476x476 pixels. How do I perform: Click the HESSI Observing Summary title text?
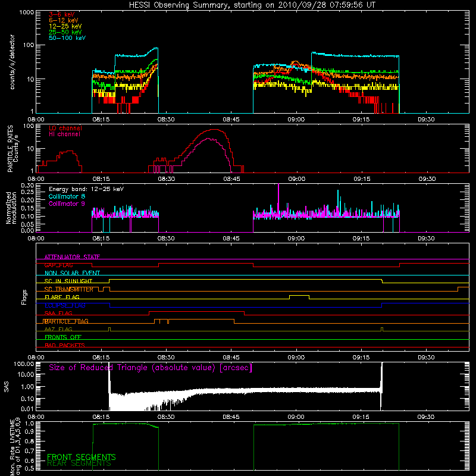[252, 5]
